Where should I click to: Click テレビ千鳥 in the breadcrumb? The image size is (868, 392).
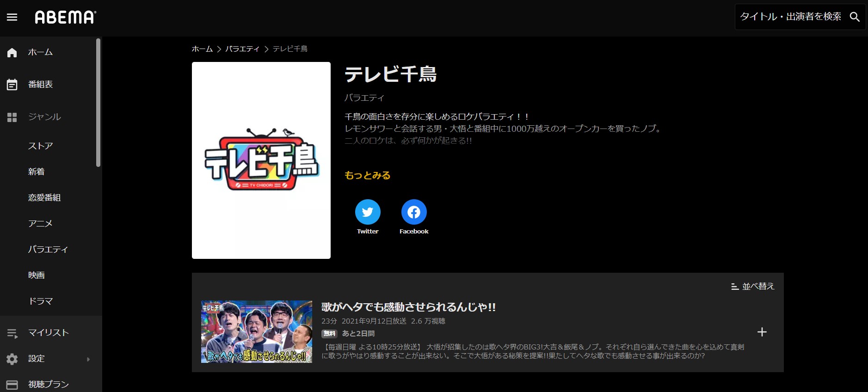tap(290, 49)
